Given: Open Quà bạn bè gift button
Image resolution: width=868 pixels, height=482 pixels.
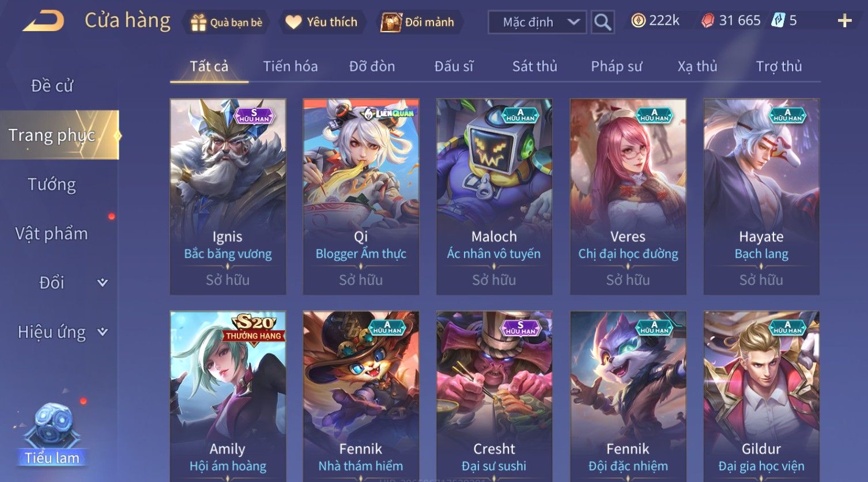Looking at the screenshot, I should [227, 22].
